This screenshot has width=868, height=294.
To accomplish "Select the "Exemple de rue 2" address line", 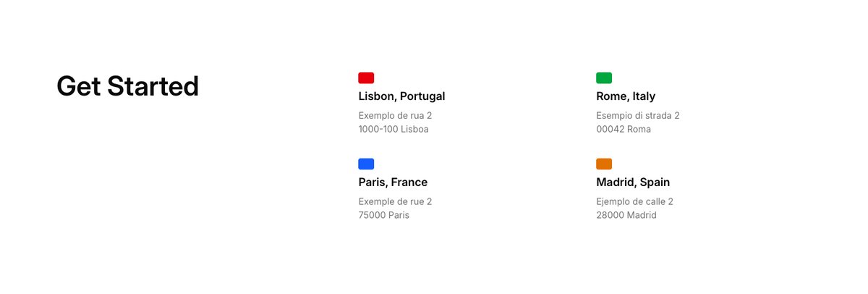I will (x=395, y=202).
